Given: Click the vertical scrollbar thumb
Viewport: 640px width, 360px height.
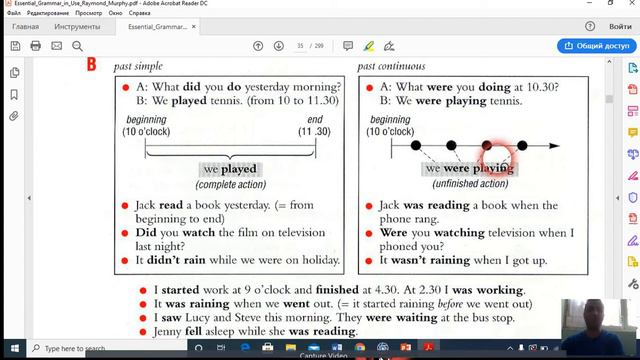Looking at the screenshot, I should [x=609, y=99].
